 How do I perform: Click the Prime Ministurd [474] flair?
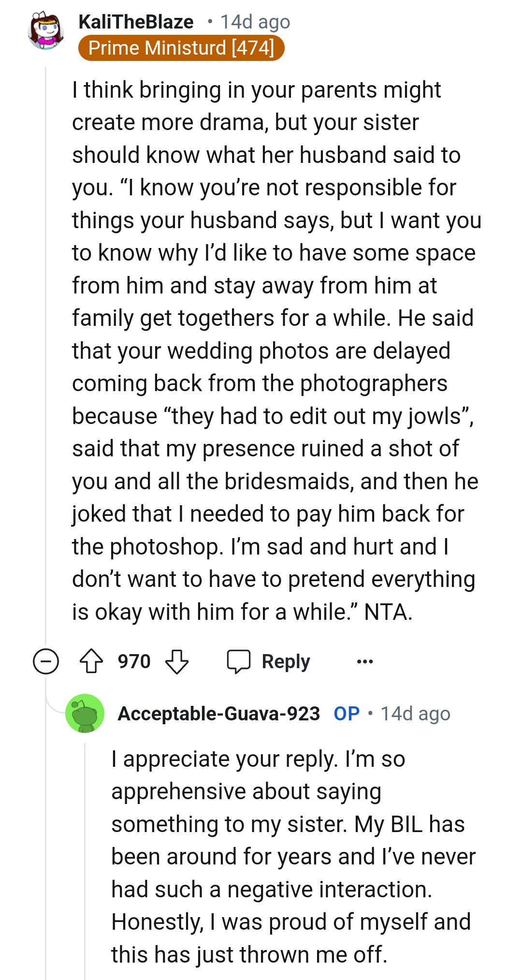click(181, 48)
